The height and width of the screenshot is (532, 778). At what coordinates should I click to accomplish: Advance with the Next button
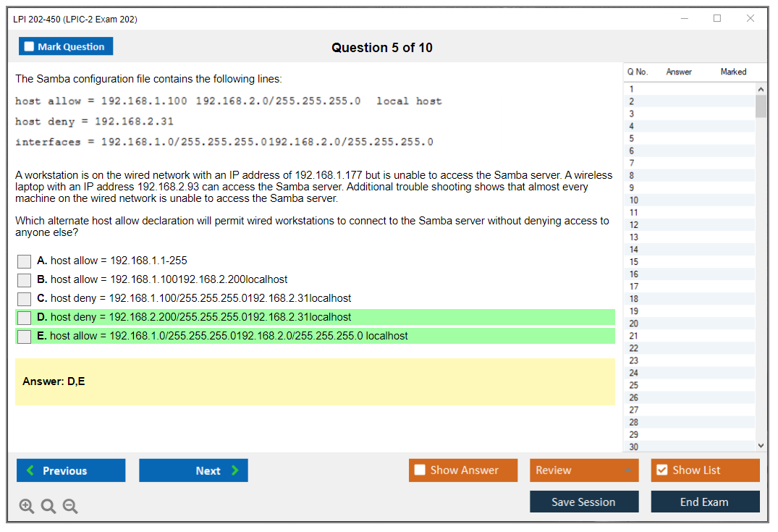[x=193, y=470]
